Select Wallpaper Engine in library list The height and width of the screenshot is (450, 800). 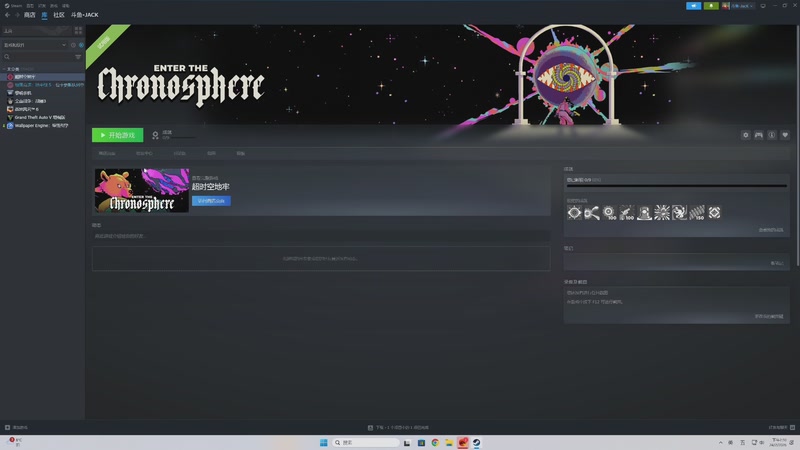43,126
